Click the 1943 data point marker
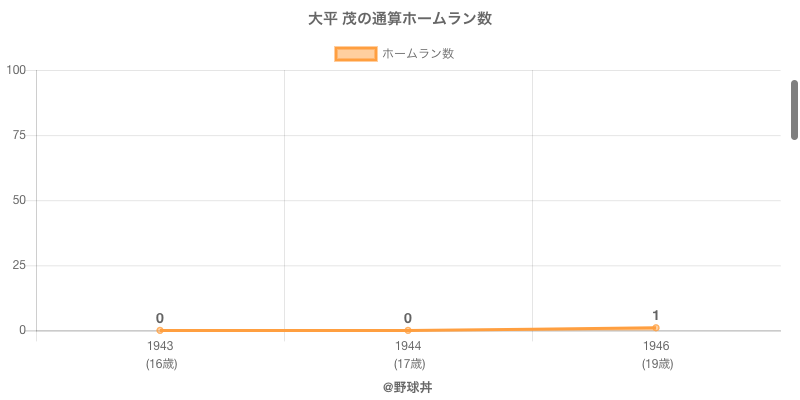 click(x=160, y=330)
